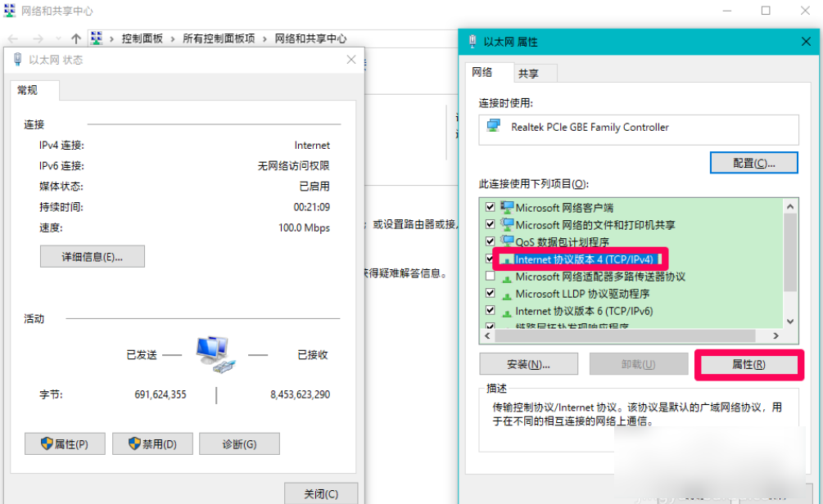823x504 pixels.
Task: Uncheck Microsoft 网络的文件和打印机共享
Action: [490, 224]
